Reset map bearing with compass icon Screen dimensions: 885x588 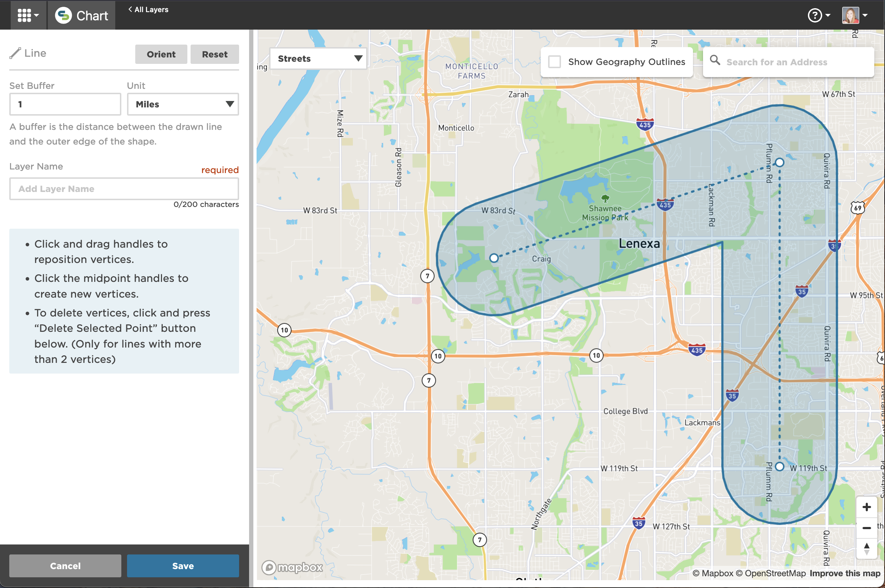point(866,549)
